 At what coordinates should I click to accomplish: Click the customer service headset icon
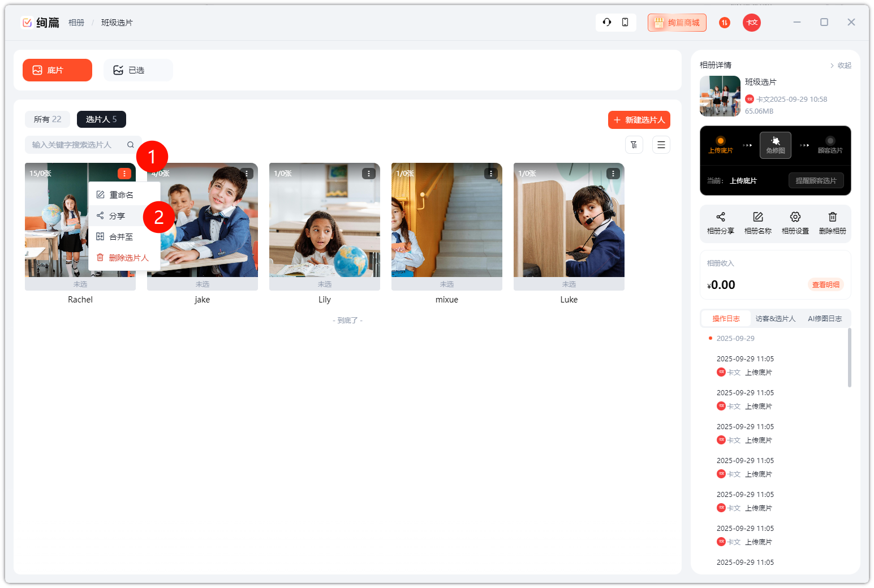coord(607,22)
